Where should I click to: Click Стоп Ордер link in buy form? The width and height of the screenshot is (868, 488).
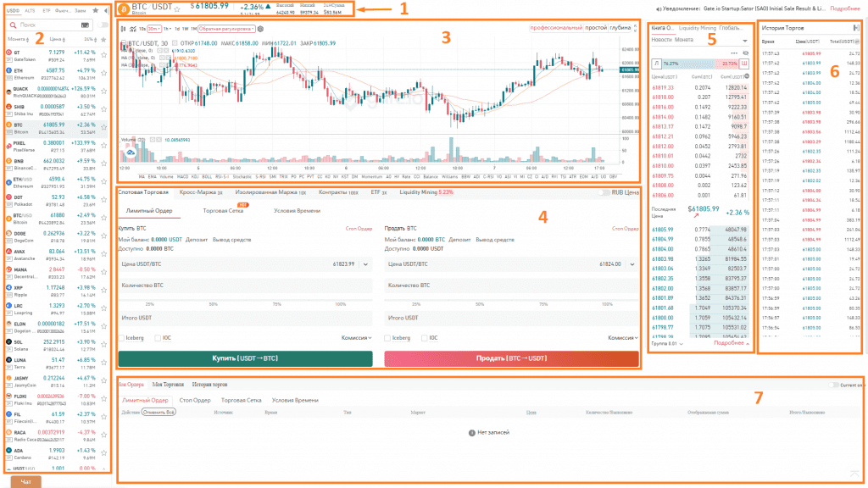[359, 229]
